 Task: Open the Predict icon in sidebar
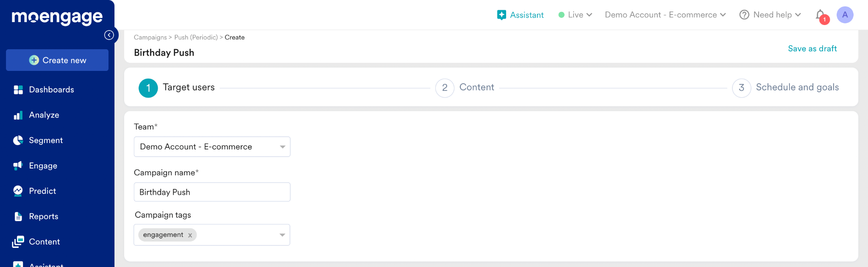coord(18,191)
